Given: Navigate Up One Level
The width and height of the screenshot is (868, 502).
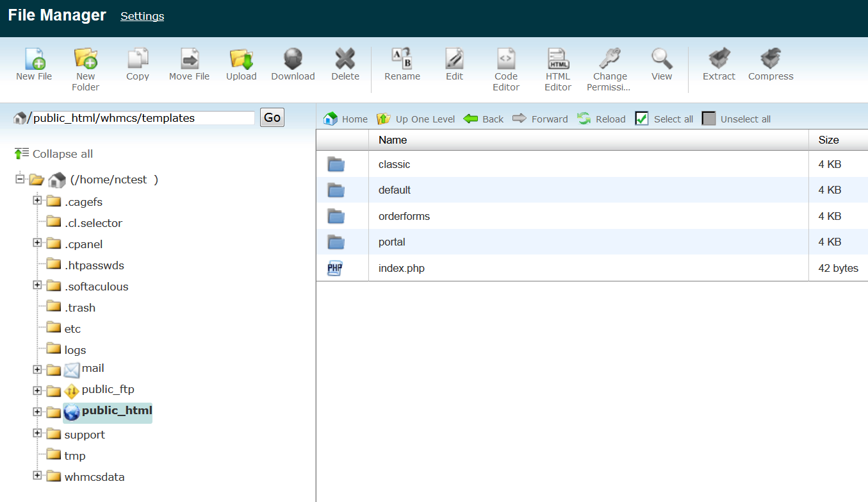Looking at the screenshot, I should [x=416, y=119].
